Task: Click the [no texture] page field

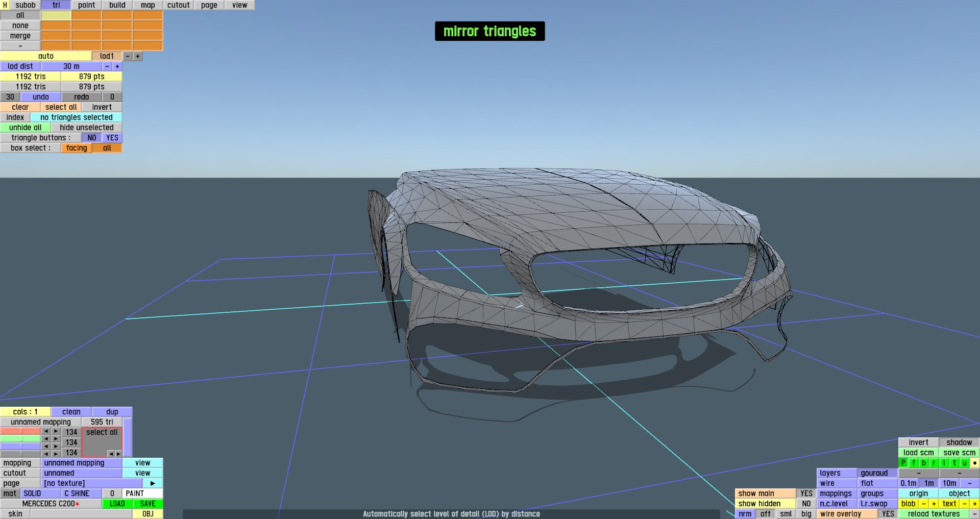Action: tap(92, 483)
